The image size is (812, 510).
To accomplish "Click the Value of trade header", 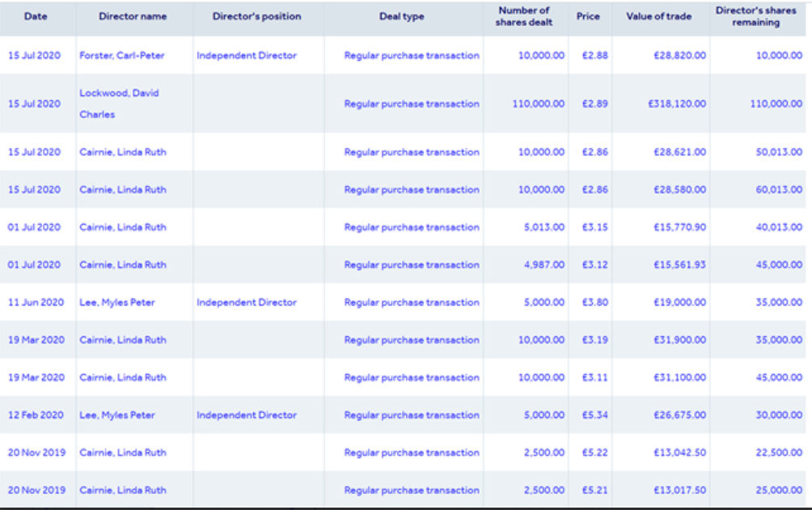I will (658, 17).
